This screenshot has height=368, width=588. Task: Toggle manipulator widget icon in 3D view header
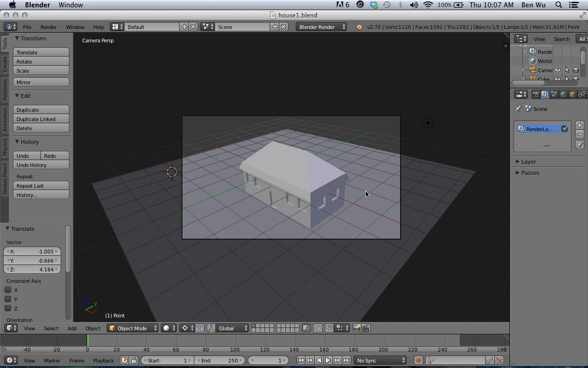tap(211, 328)
